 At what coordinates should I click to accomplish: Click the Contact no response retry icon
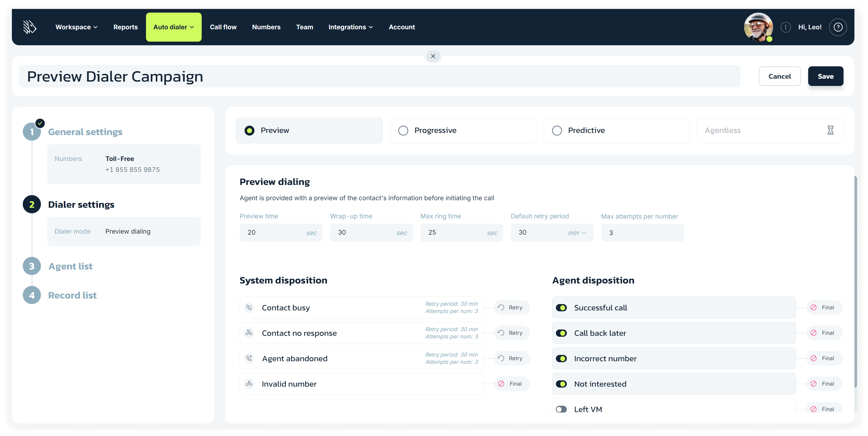point(500,333)
